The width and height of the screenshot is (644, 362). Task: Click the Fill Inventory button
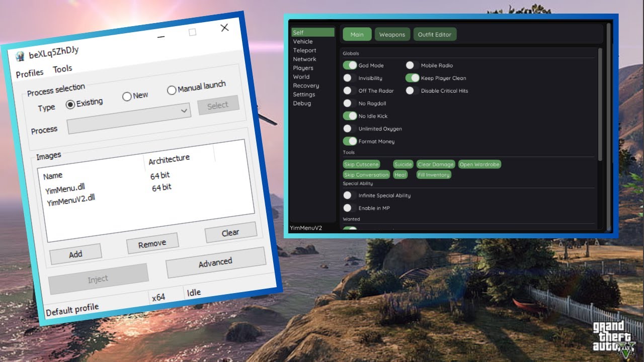click(x=433, y=175)
